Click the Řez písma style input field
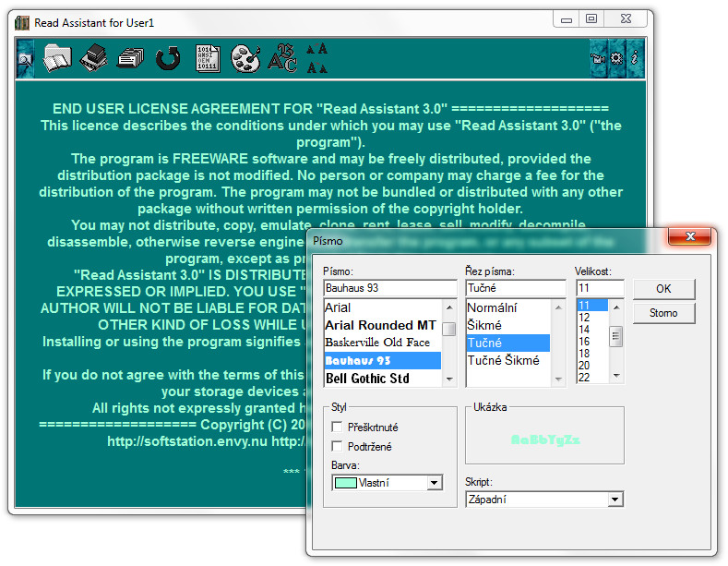 tap(516, 288)
